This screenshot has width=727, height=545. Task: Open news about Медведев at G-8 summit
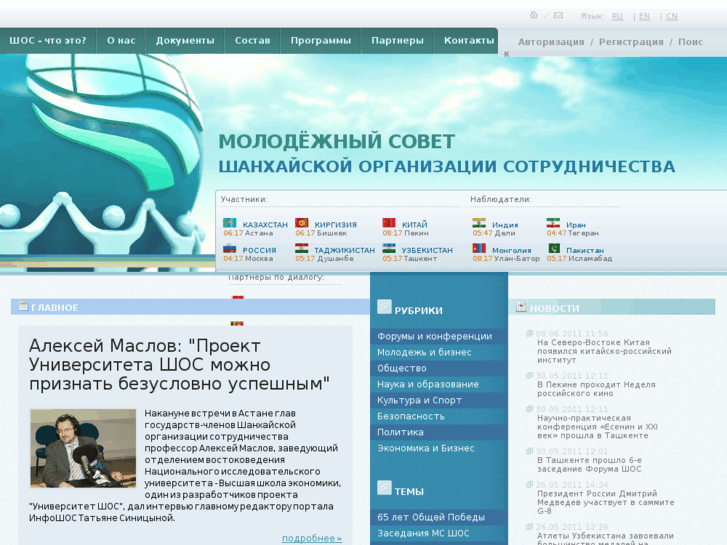point(606,502)
